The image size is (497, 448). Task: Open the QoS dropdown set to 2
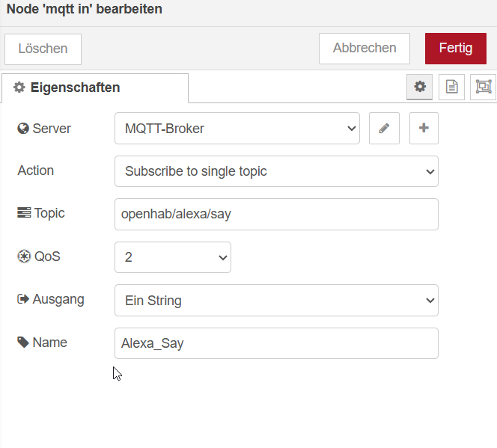pyautogui.click(x=173, y=257)
